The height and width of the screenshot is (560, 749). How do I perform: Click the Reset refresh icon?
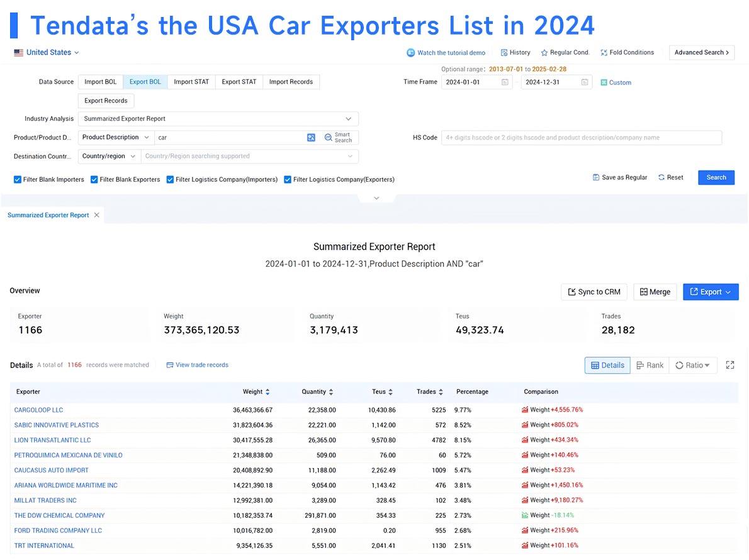click(x=662, y=177)
